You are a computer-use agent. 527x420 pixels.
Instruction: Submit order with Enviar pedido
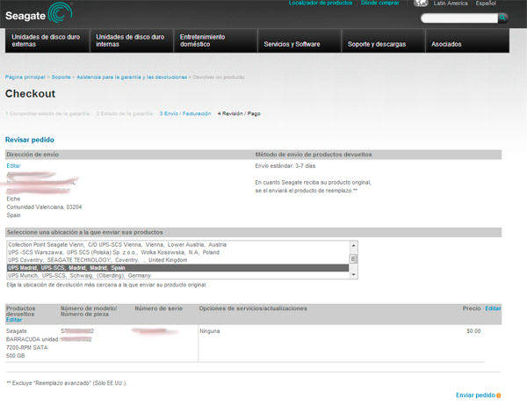point(475,395)
